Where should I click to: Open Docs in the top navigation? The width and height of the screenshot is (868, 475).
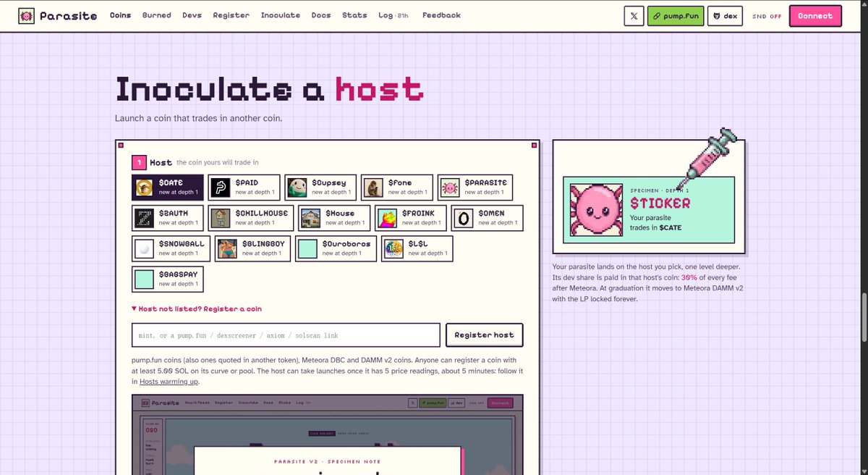point(321,15)
